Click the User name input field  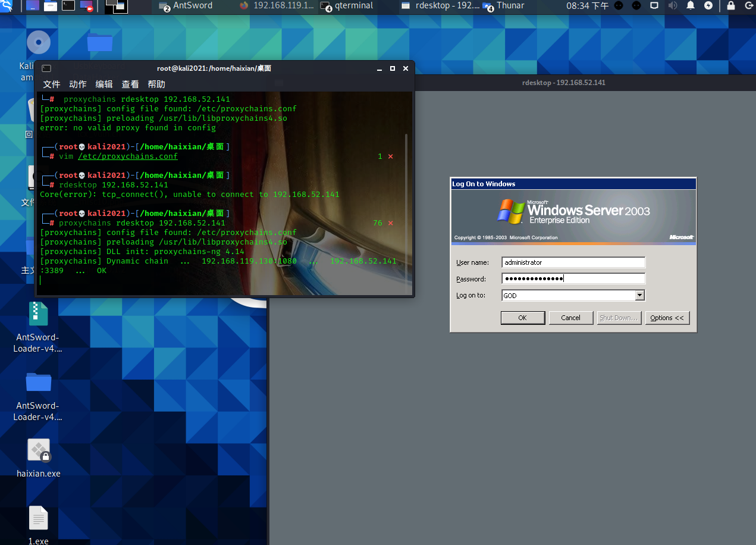573,262
